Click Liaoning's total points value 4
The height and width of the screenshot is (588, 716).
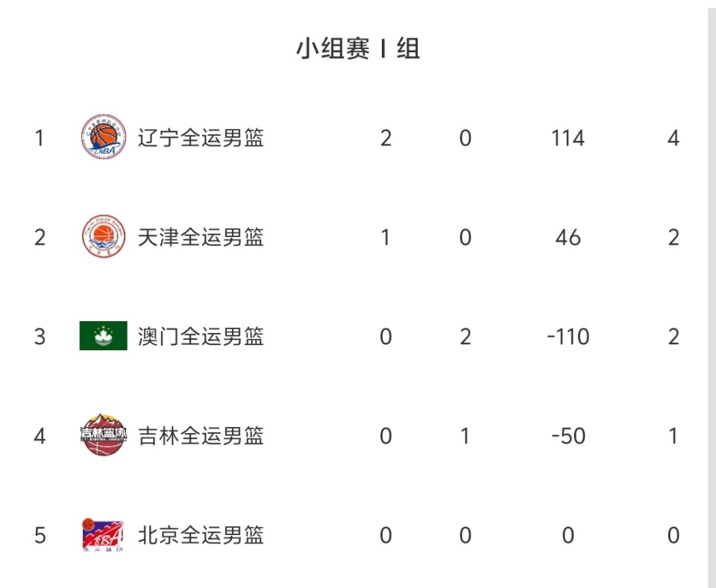(673, 138)
